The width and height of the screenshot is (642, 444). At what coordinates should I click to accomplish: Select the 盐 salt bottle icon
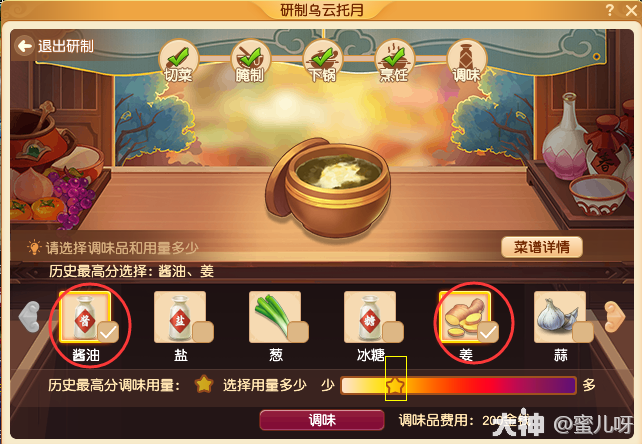point(180,317)
